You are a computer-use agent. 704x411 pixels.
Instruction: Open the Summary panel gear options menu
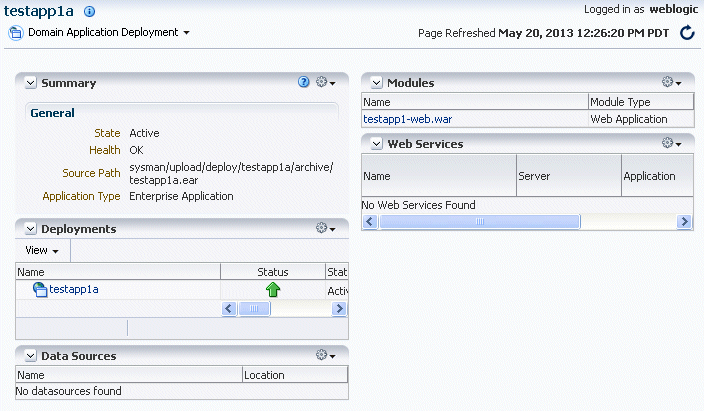(326, 82)
